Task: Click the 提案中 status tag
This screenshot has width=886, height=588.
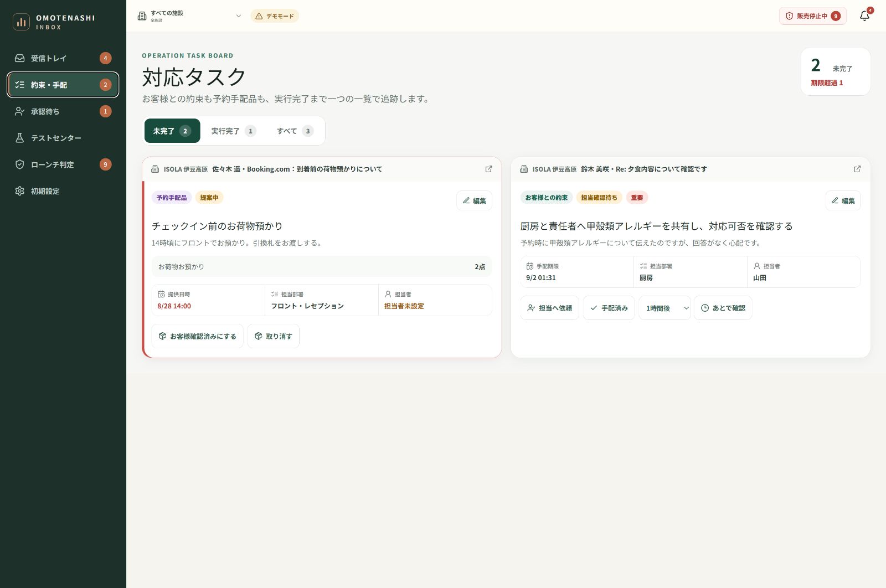Action: pos(209,198)
